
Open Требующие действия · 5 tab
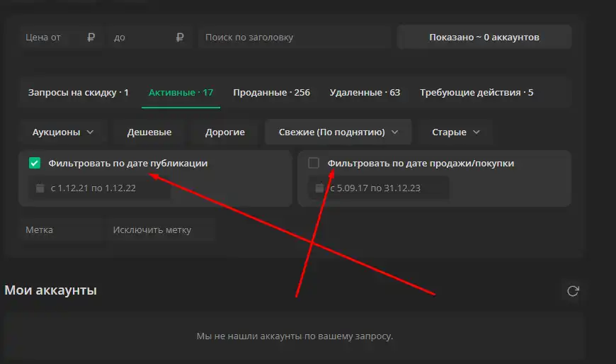(477, 93)
